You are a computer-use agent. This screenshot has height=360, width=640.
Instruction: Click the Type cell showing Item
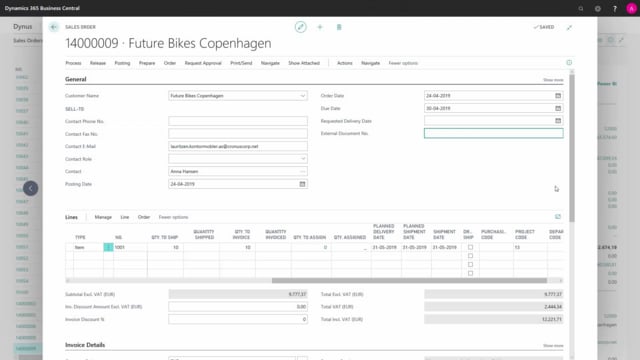coord(88,247)
